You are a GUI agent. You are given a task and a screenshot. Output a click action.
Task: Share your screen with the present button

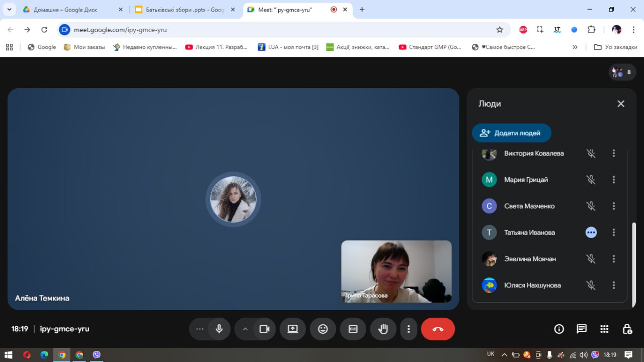coord(293,329)
